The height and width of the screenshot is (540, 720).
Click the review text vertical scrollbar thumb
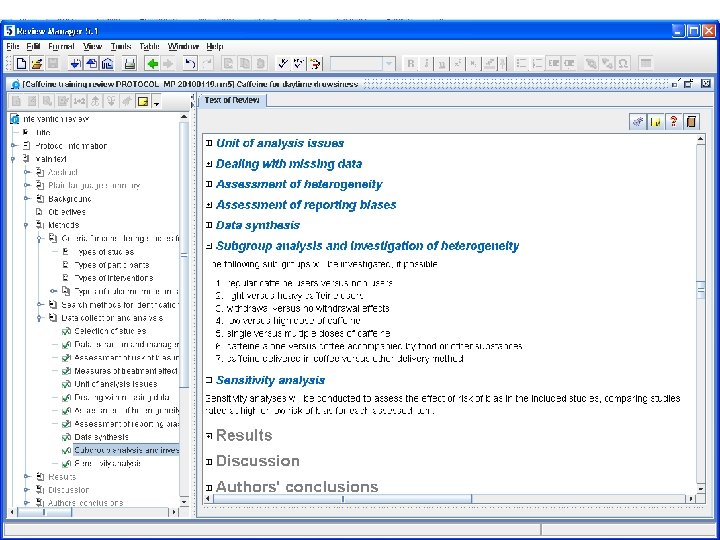pos(701,290)
